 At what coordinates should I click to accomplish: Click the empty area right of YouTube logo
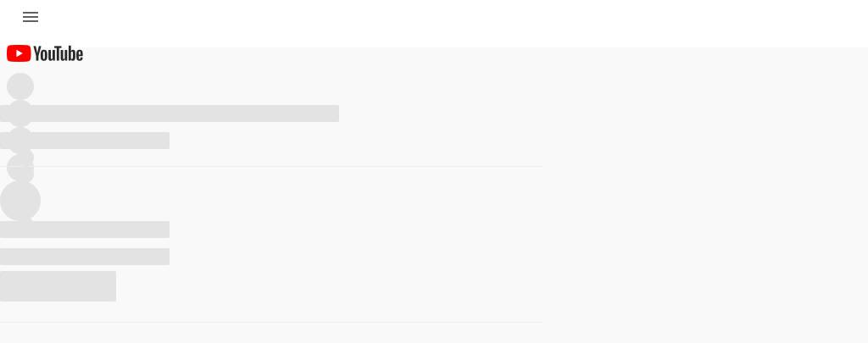(339, 59)
